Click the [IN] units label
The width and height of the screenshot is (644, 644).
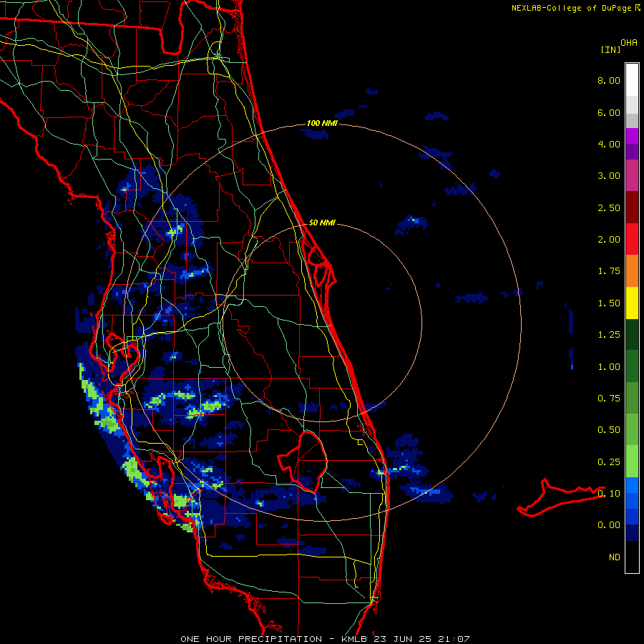610,49
